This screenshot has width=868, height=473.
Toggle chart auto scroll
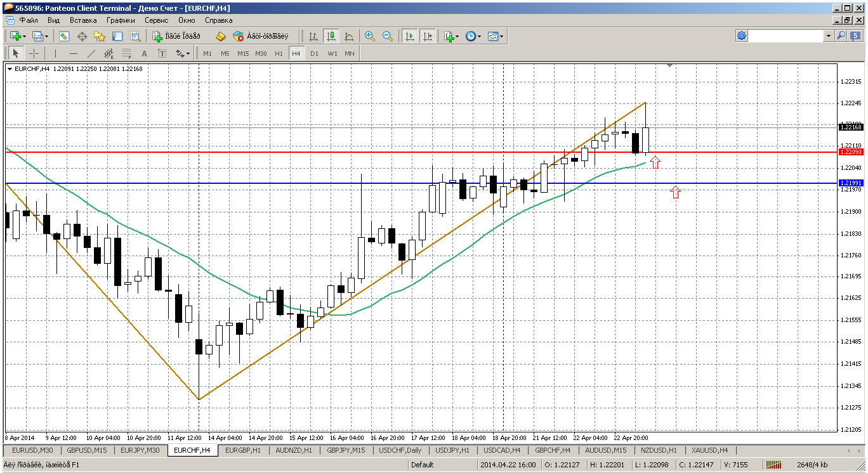[410, 36]
